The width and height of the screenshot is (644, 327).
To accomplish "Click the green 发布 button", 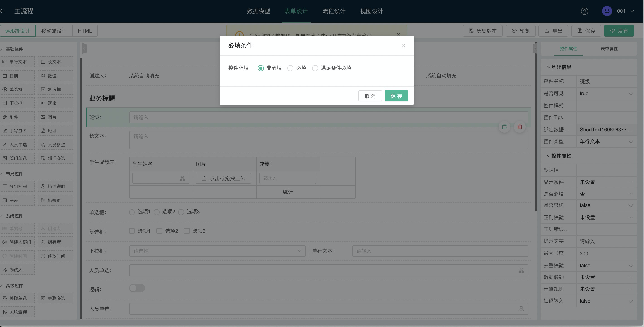I will coord(619,31).
